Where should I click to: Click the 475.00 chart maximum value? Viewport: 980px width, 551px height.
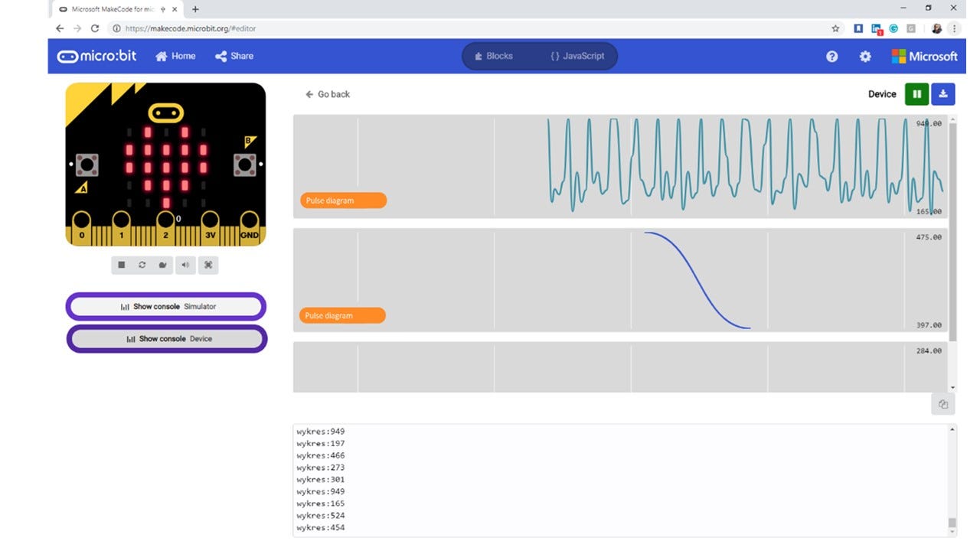(x=929, y=237)
